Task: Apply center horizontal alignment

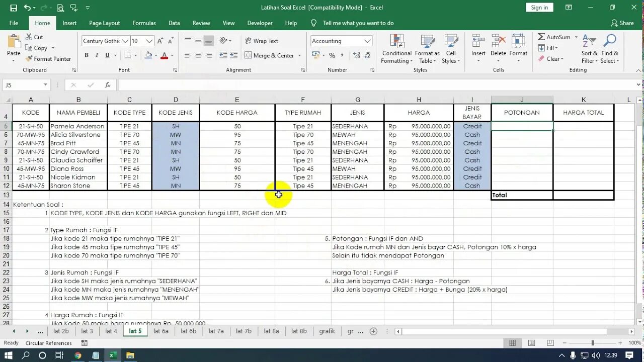Action: point(198,55)
